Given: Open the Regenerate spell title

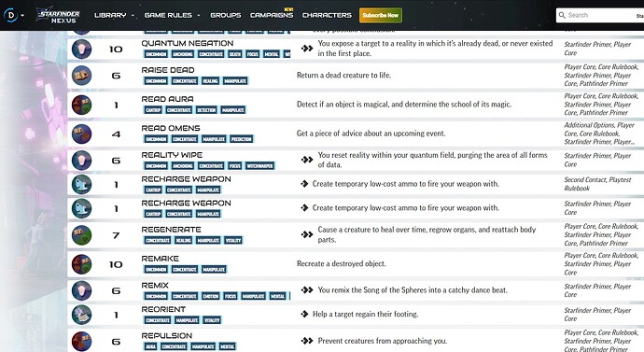Looking at the screenshot, I should pyautogui.click(x=172, y=230).
